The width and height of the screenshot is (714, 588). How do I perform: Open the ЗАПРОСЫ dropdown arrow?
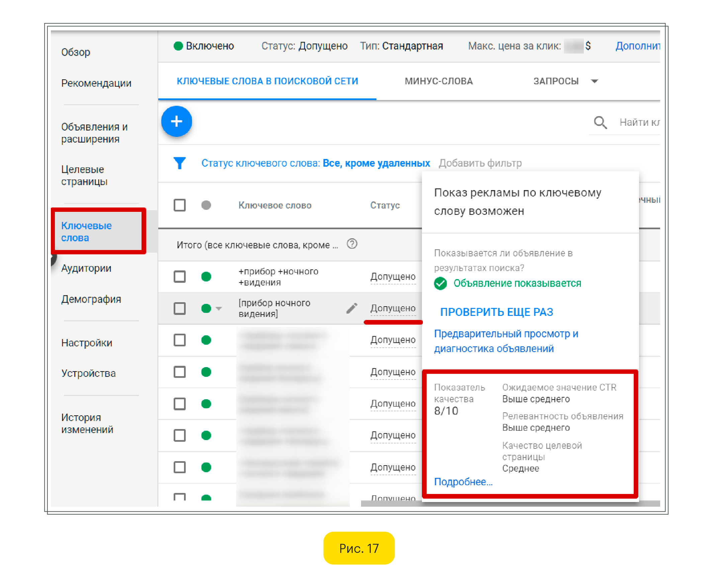pyautogui.click(x=594, y=81)
